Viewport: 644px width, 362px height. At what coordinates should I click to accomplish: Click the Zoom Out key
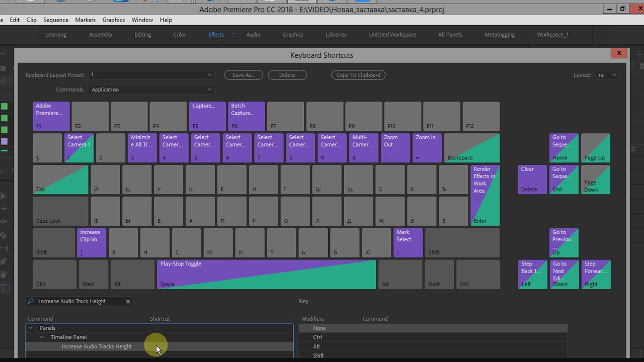click(x=395, y=148)
